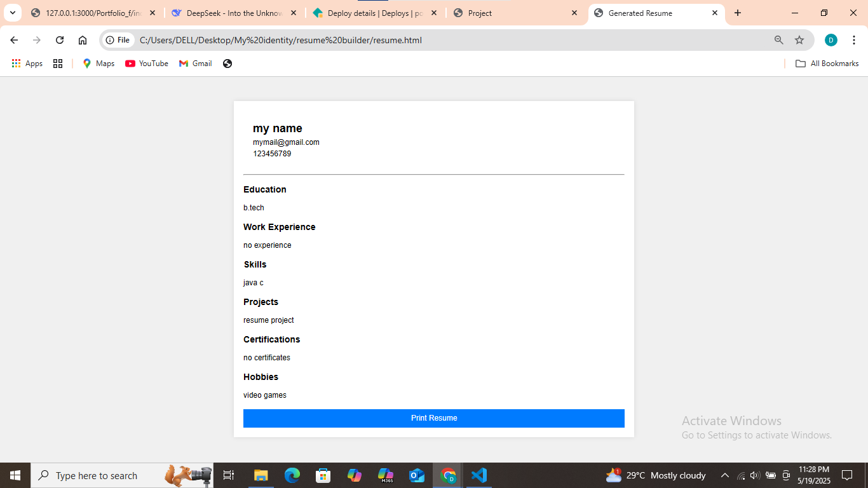The height and width of the screenshot is (488, 868).
Task: Click the my name heading text
Action: [x=278, y=128]
